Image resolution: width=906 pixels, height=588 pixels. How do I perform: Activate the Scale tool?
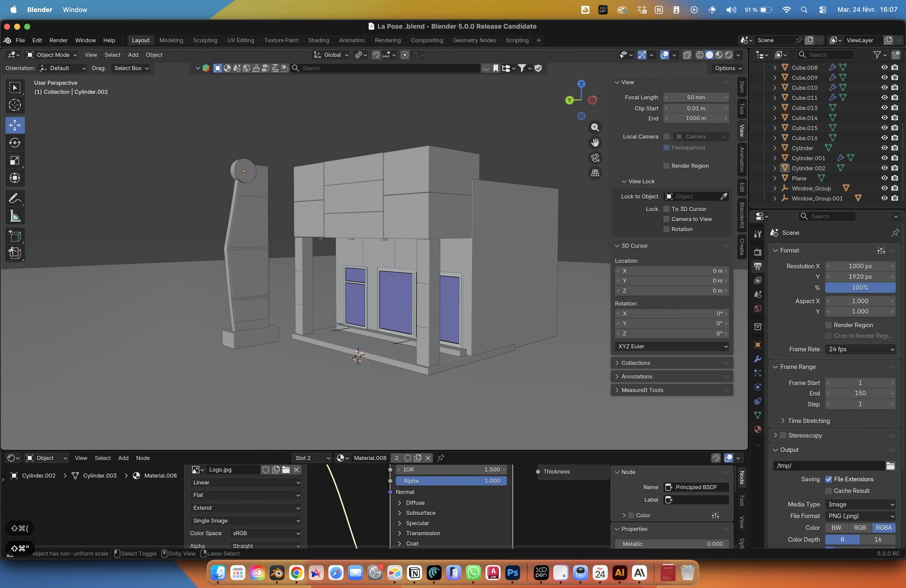pos(15,160)
